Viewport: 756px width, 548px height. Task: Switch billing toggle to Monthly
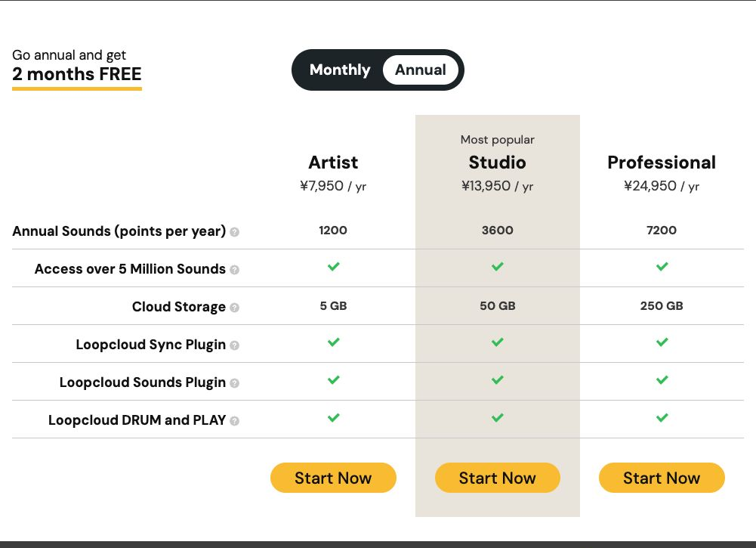(x=339, y=70)
